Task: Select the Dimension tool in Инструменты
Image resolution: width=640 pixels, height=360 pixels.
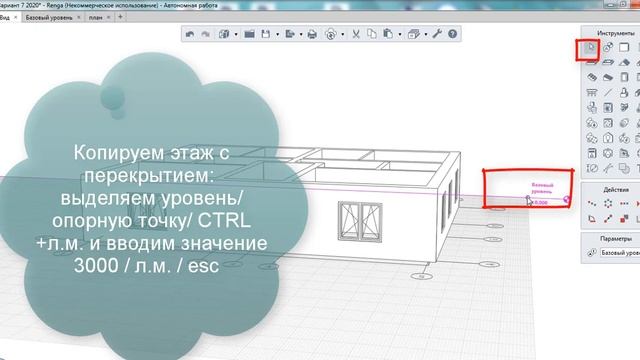Action: (x=592, y=168)
